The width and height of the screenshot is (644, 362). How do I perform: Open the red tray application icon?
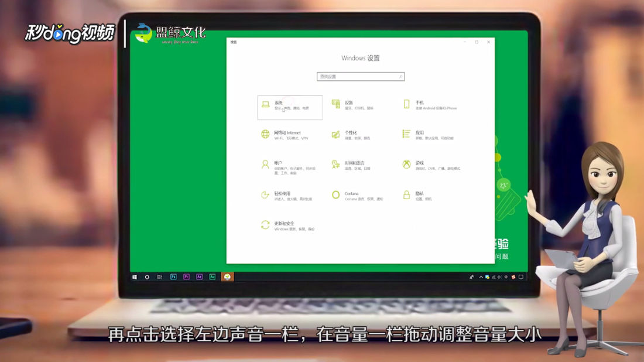[x=513, y=277]
